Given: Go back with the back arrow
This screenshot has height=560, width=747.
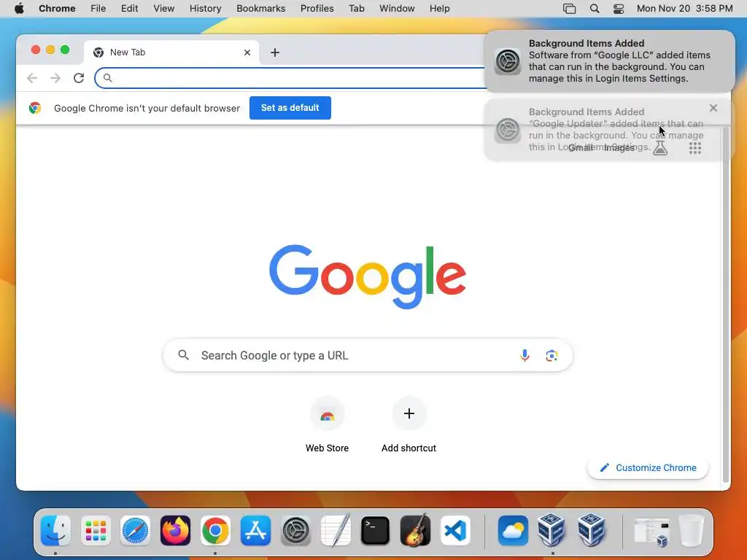Looking at the screenshot, I should pyautogui.click(x=32, y=78).
